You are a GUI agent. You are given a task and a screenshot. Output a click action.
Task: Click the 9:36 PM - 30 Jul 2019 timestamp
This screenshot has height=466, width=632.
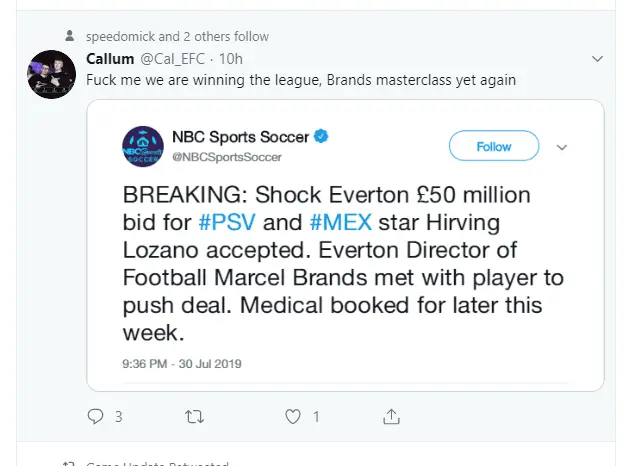coord(181,364)
